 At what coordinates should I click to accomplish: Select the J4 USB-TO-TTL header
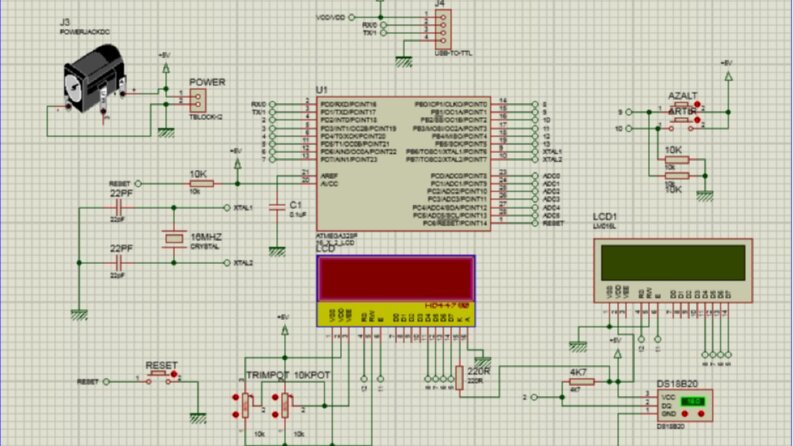443,29
